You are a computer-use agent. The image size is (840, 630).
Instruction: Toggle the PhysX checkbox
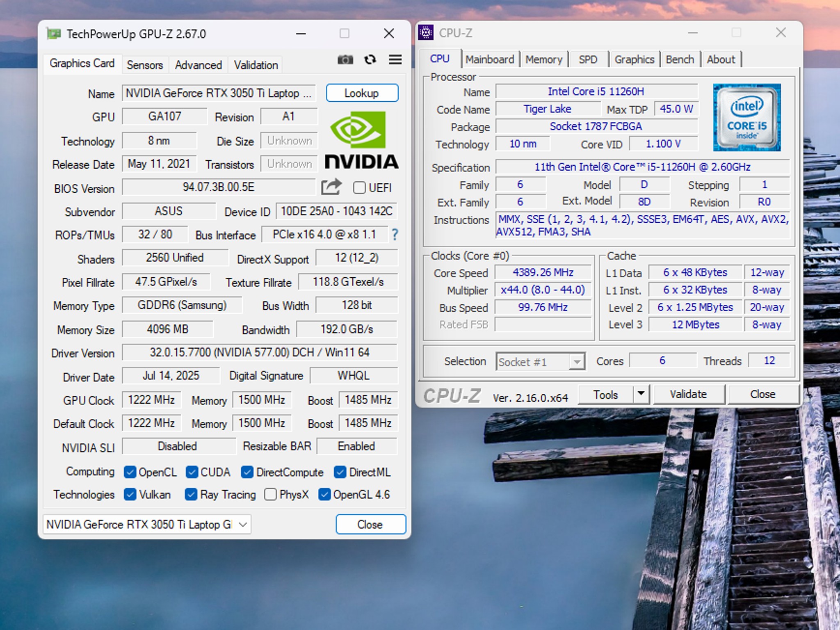tap(270, 494)
